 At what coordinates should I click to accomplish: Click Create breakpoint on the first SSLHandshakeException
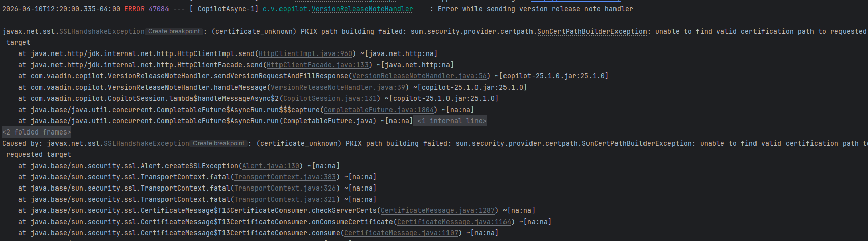[x=174, y=32]
